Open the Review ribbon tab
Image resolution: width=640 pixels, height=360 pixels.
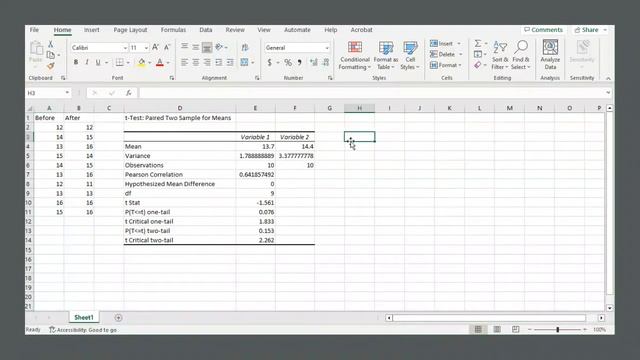coord(235,30)
